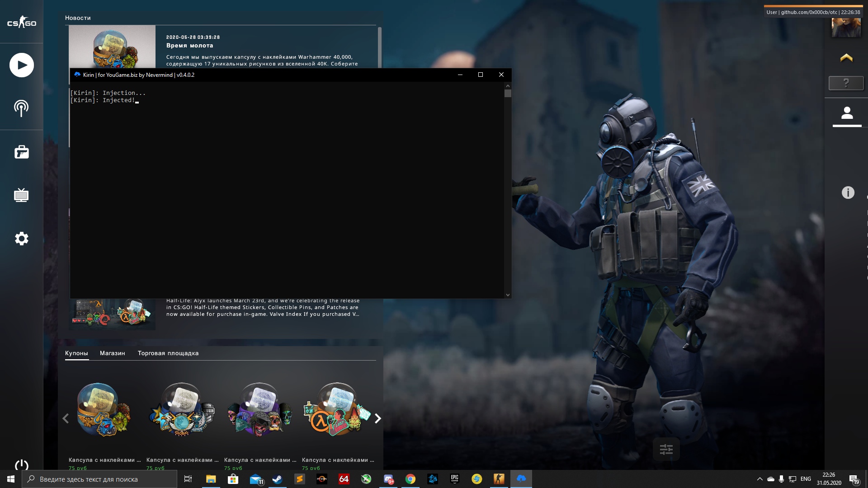Screen dimensions: 868x488
Task: Switch to the Купоны tab
Action: point(76,353)
